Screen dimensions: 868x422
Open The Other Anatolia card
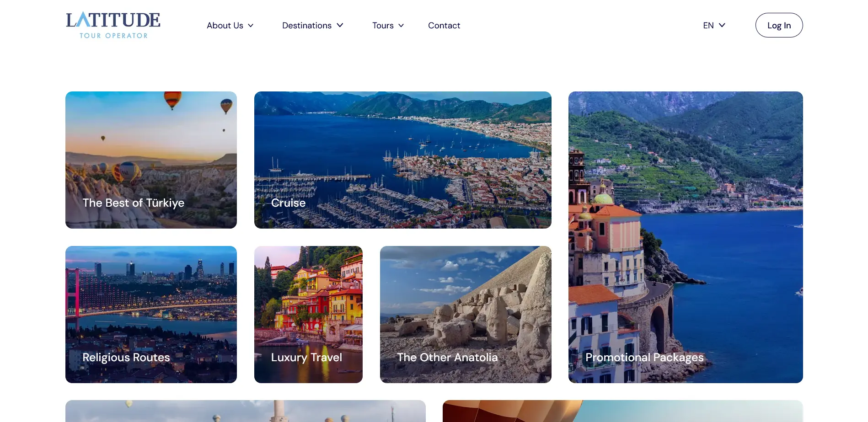pos(466,315)
